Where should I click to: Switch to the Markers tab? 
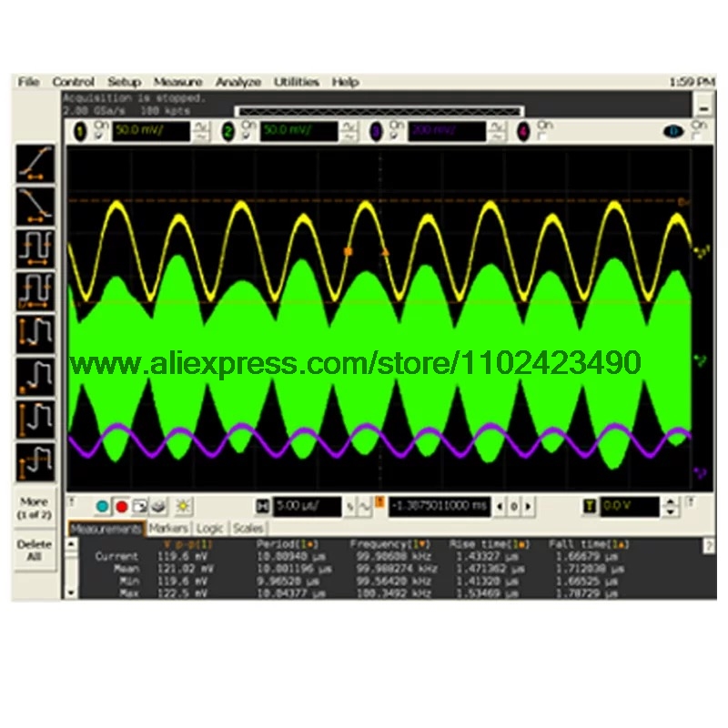click(x=168, y=529)
